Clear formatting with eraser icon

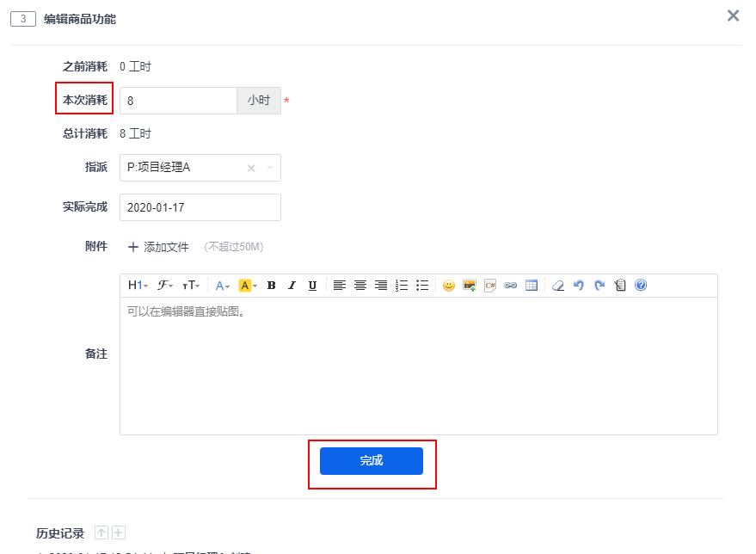pyautogui.click(x=558, y=286)
